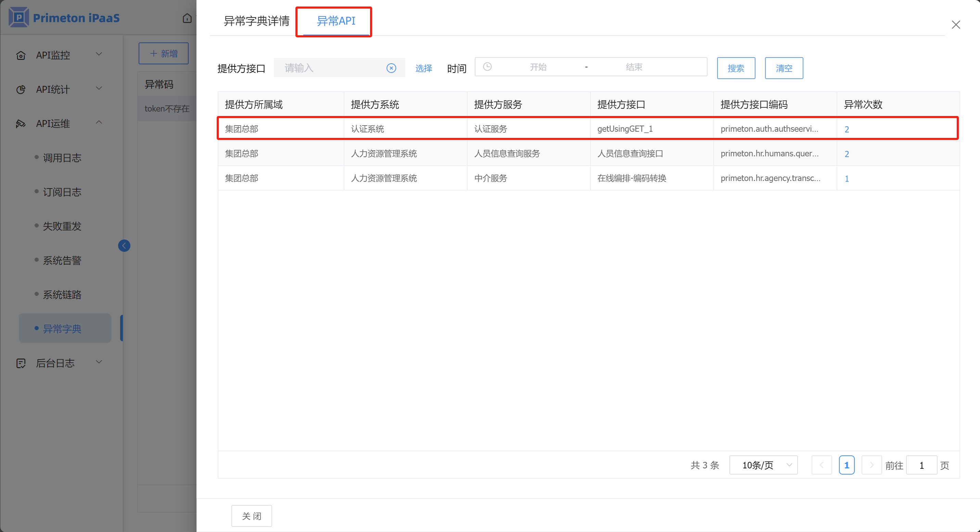Close the drawer with X icon
This screenshot has height=532, width=980.
click(956, 25)
